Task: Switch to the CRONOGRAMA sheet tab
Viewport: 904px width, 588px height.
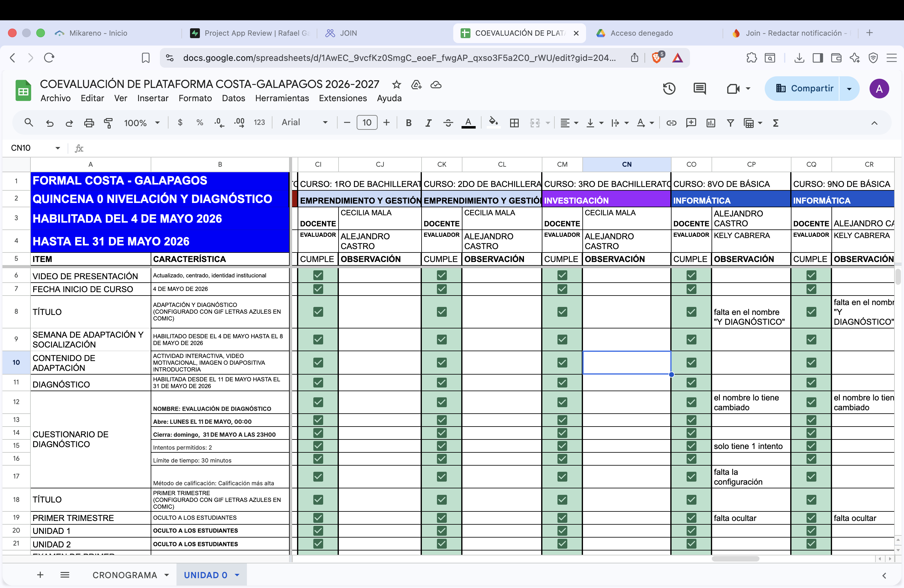Action: [x=125, y=575]
